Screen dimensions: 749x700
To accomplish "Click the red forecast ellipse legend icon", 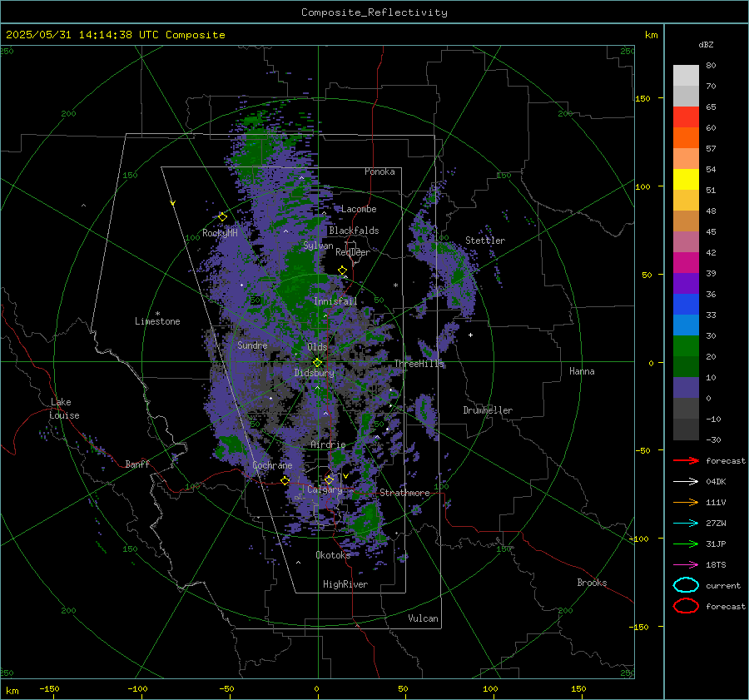I will tap(686, 606).
